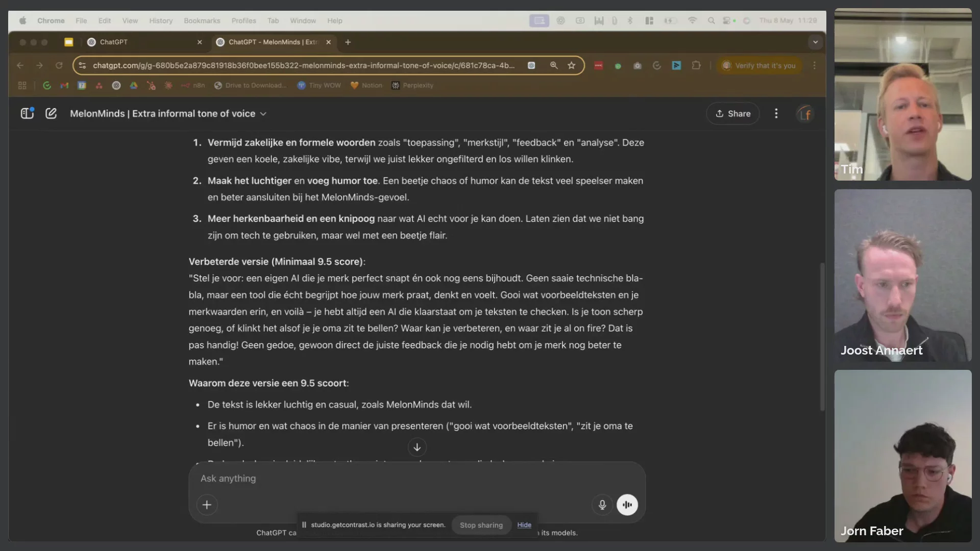
Task: Select the ChatGPT - MelonMinds tab
Action: [273, 42]
